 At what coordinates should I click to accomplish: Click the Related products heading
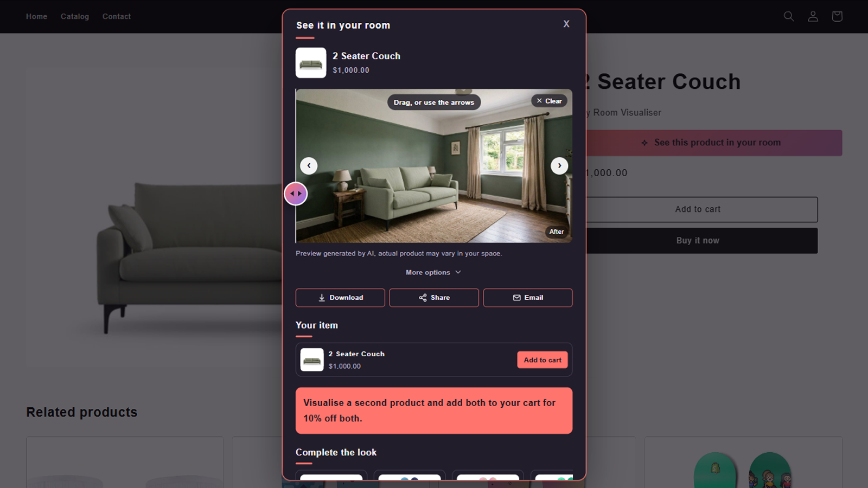point(82,412)
